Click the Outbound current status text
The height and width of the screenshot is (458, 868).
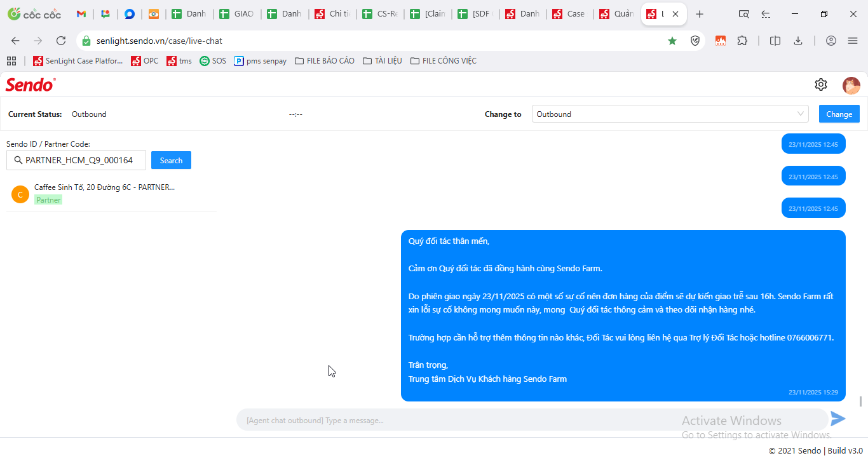89,114
